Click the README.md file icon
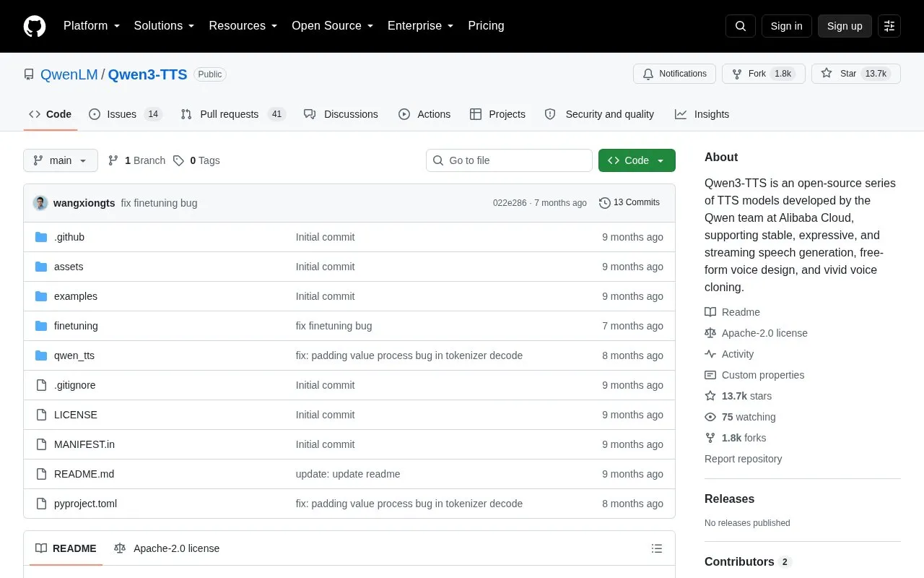The height and width of the screenshot is (578, 924). (41, 474)
